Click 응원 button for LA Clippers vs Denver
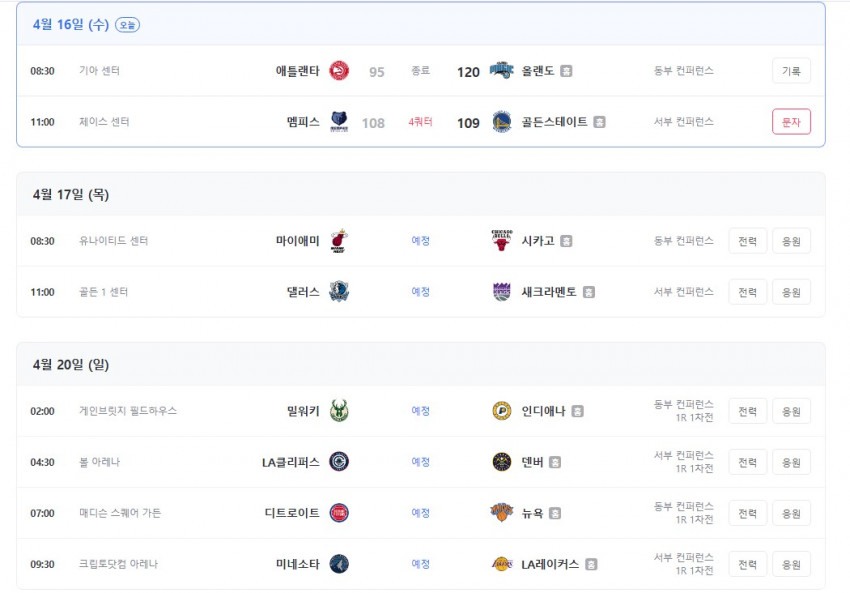850x593 pixels. pyautogui.click(x=791, y=462)
